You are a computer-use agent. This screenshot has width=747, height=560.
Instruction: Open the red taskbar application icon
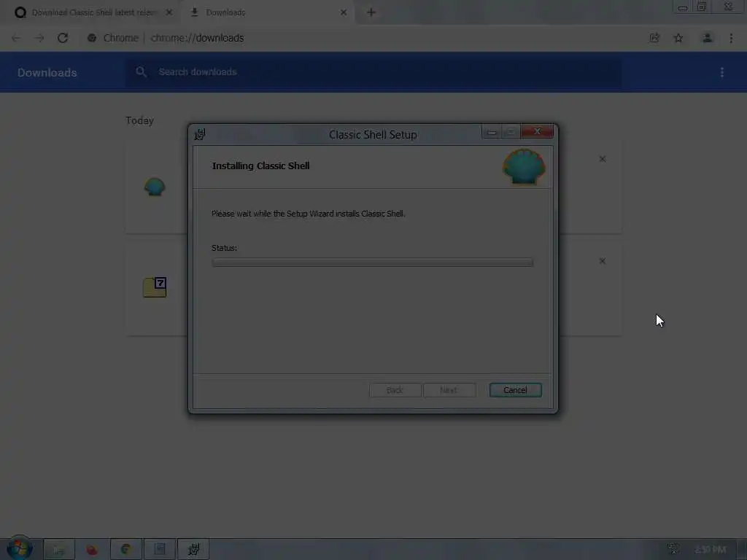[92, 550]
